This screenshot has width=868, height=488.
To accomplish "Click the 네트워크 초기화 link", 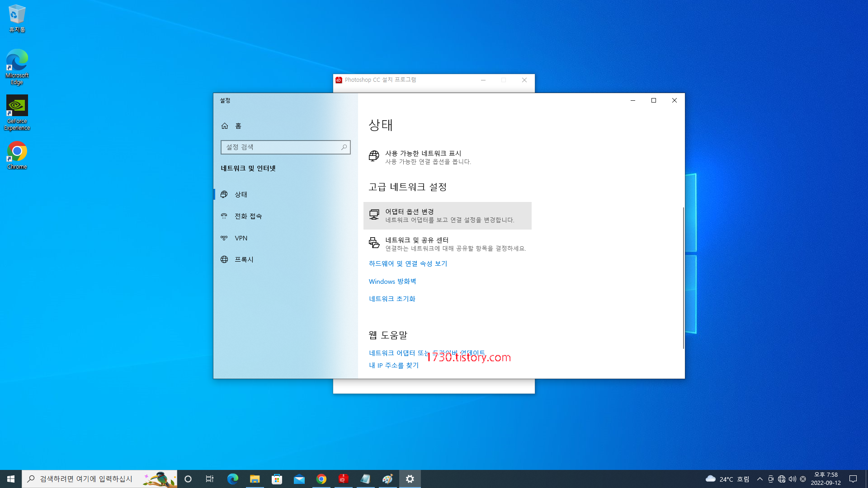I will (392, 299).
